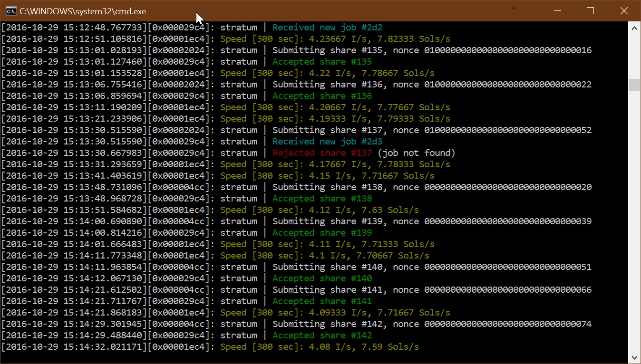This screenshot has width=641, height=364.
Task: Click the red 'Rejected share #137' text
Action: 322,153
